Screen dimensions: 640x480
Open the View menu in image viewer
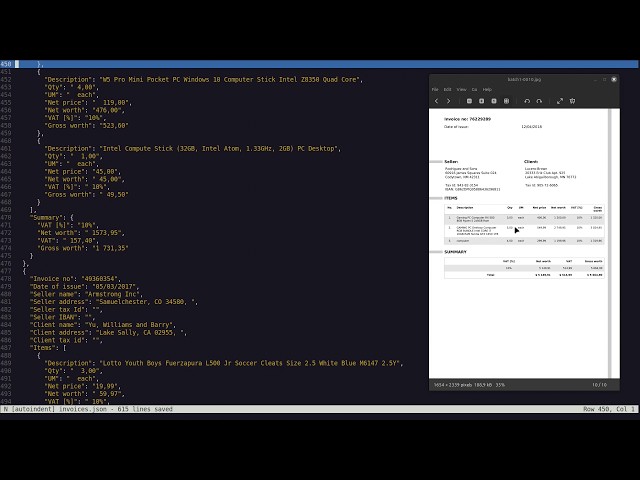point(461,89)
